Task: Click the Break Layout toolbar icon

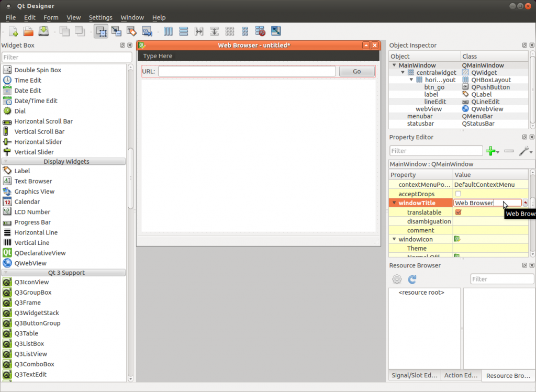Action: point(260,31)
